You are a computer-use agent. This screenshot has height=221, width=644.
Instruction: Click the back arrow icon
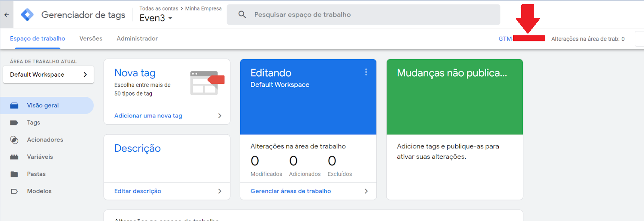point(6,15)
